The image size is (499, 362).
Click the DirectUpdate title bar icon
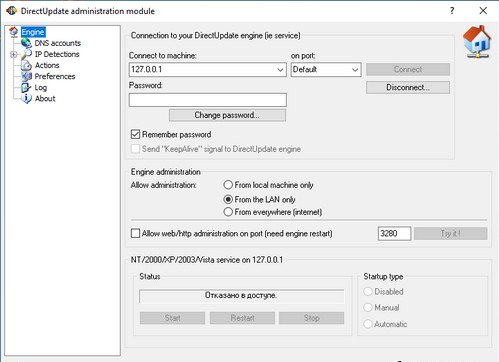[x=12, y=11]
